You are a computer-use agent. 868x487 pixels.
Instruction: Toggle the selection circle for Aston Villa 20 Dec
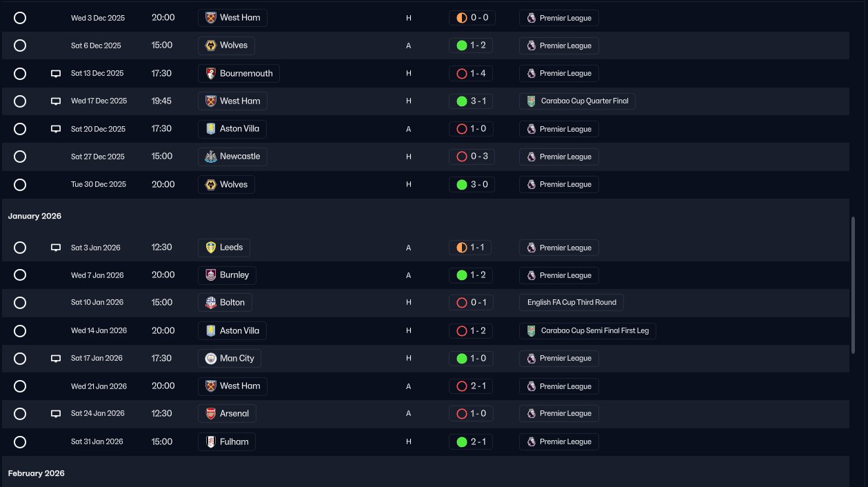tap(20, 129)
